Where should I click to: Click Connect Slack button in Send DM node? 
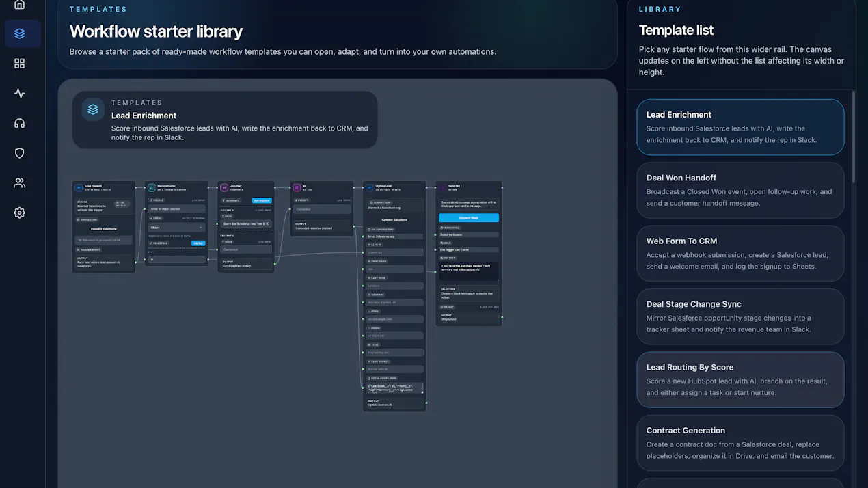pyautogui.click(x=469, y=218)
